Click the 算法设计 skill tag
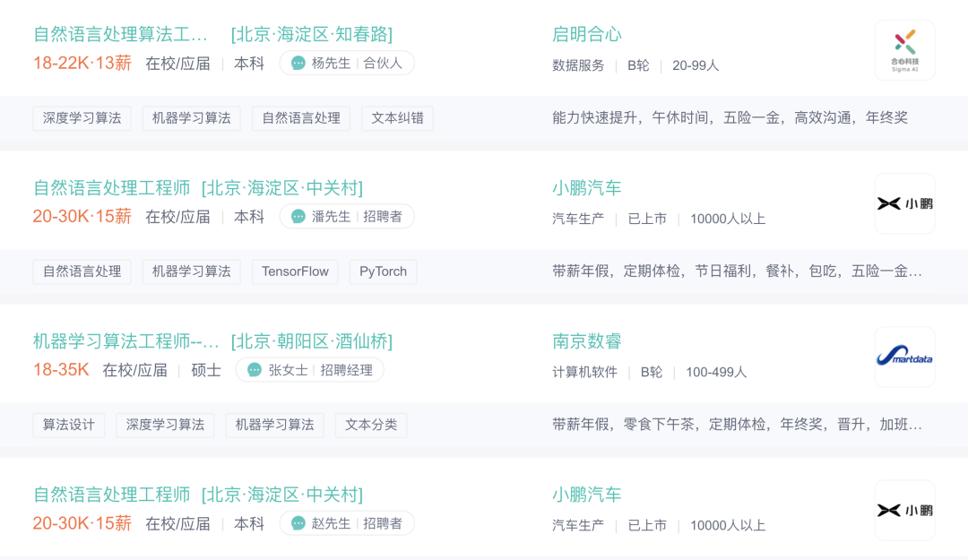Image resolution: width=968 pixels, height=560 pixels. click(x=69, y=425)
